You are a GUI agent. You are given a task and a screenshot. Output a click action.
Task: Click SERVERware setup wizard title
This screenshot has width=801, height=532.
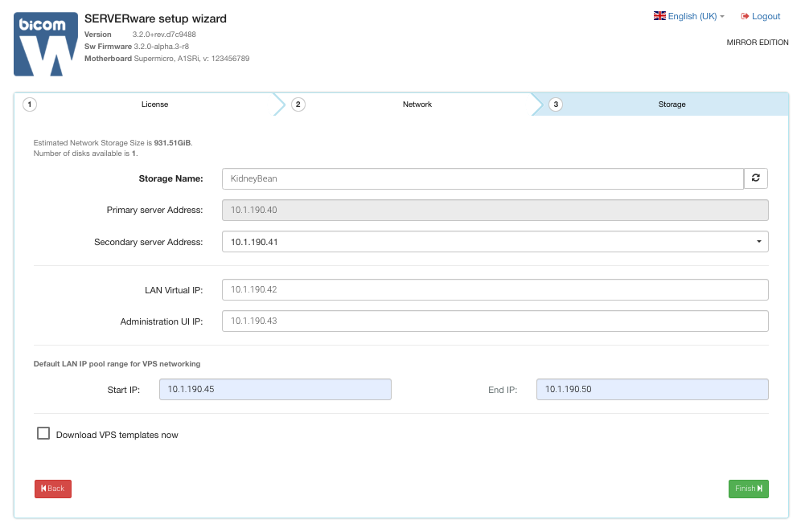155,18
